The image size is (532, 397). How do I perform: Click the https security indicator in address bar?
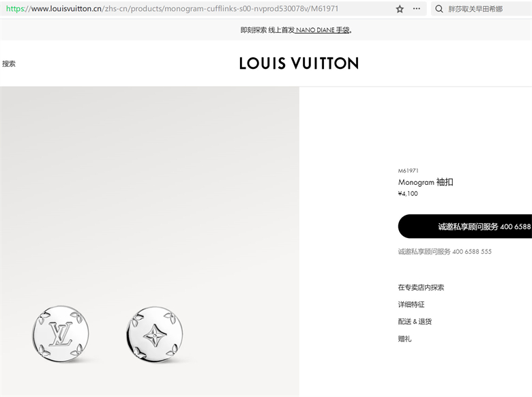15,9
